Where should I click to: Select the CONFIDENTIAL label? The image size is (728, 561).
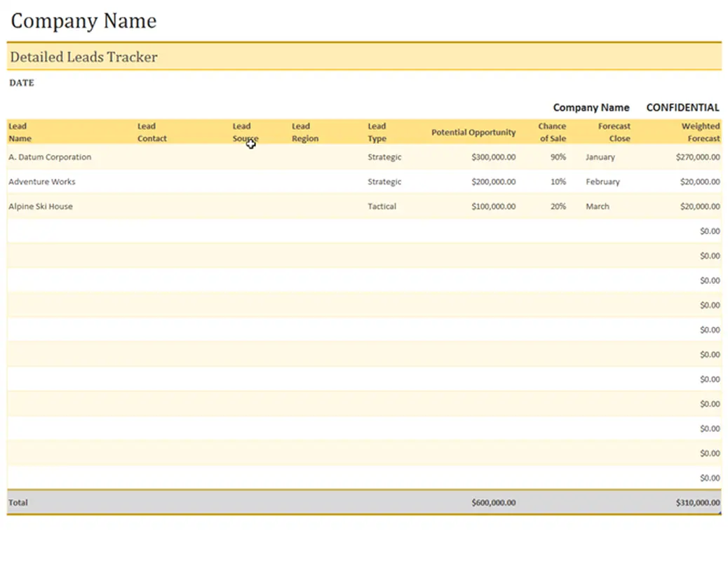coord(682,107)
